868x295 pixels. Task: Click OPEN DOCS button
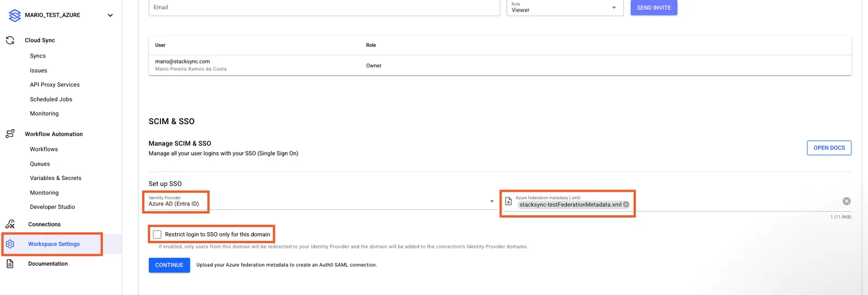pos(829,148)
